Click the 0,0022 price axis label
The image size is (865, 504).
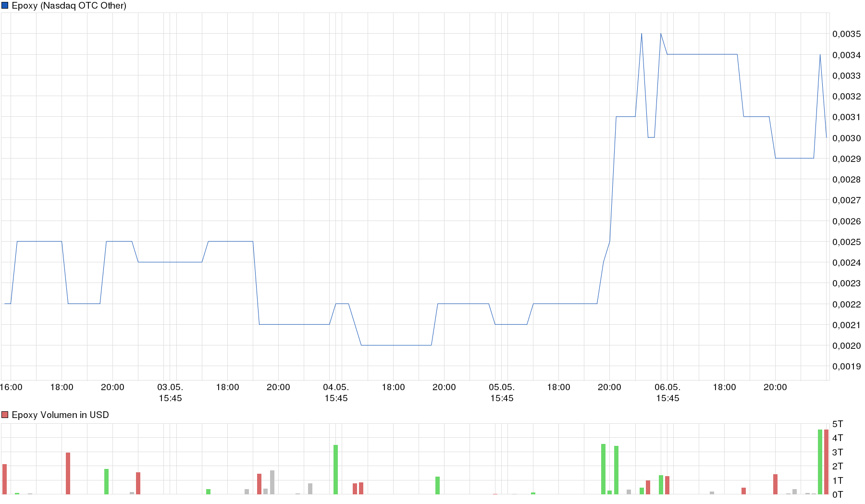pos(847,304)
